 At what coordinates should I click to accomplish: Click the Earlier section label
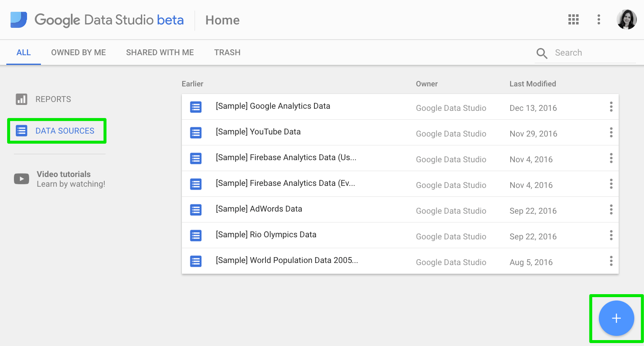(x=192, y=84)
